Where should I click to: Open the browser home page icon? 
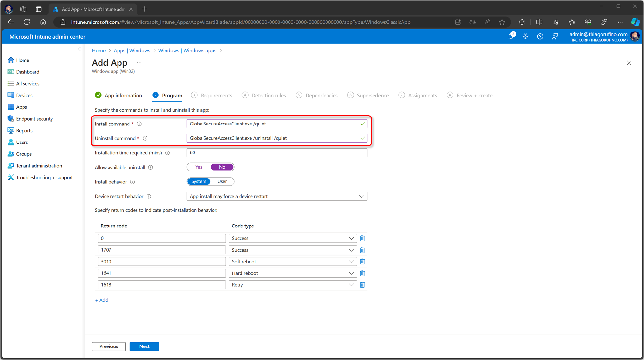pos(43,22)
